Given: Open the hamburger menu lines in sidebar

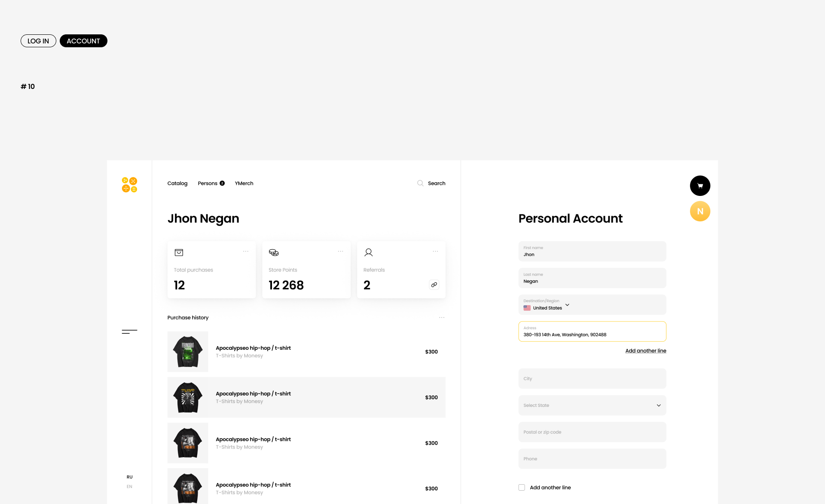Looking at the screenshot, I should 129,331.
